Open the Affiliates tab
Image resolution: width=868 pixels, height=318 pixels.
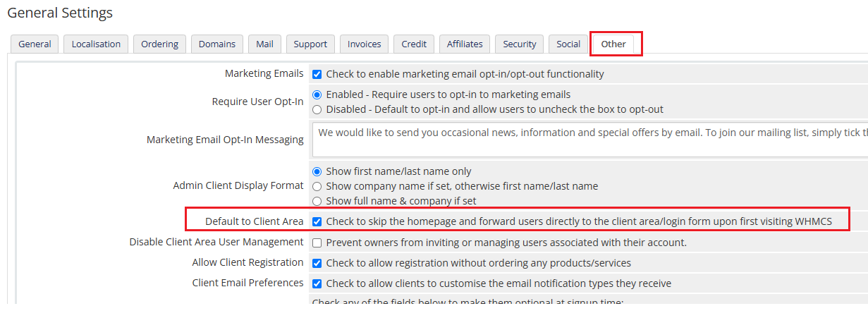(465, 44)
